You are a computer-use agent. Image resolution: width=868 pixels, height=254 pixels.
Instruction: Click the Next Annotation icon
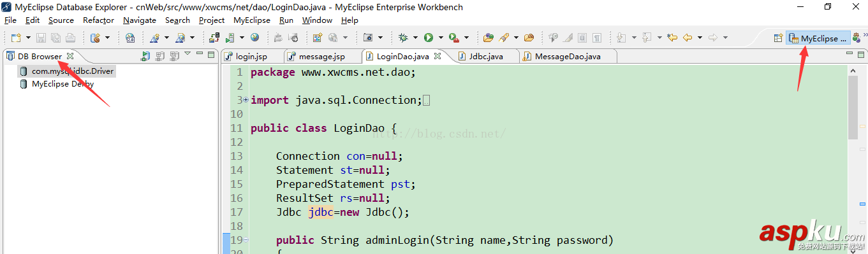[x=621, y=38]
